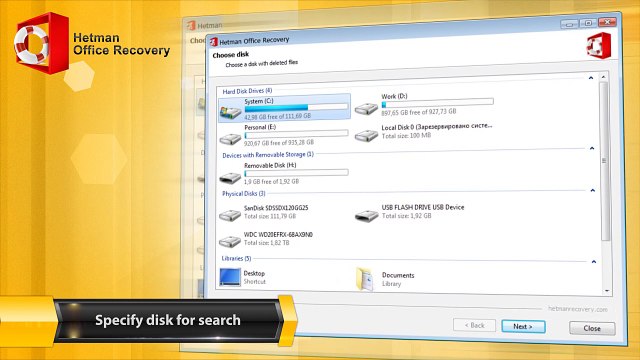The height and width of the screenshot is (360, 640).
Task: Click '897,65 GB free of 927,73 GB' text
Action: pyautogui.click(x=419, y=111)
